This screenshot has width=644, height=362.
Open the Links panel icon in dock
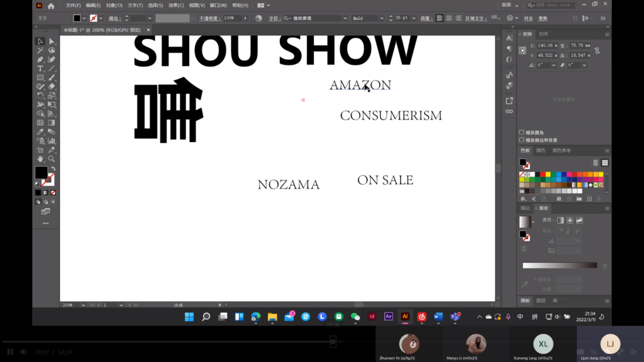point(509,111)
